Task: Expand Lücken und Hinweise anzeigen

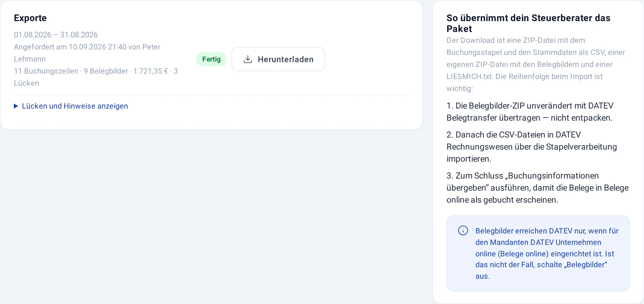Action: pos(71,106)
